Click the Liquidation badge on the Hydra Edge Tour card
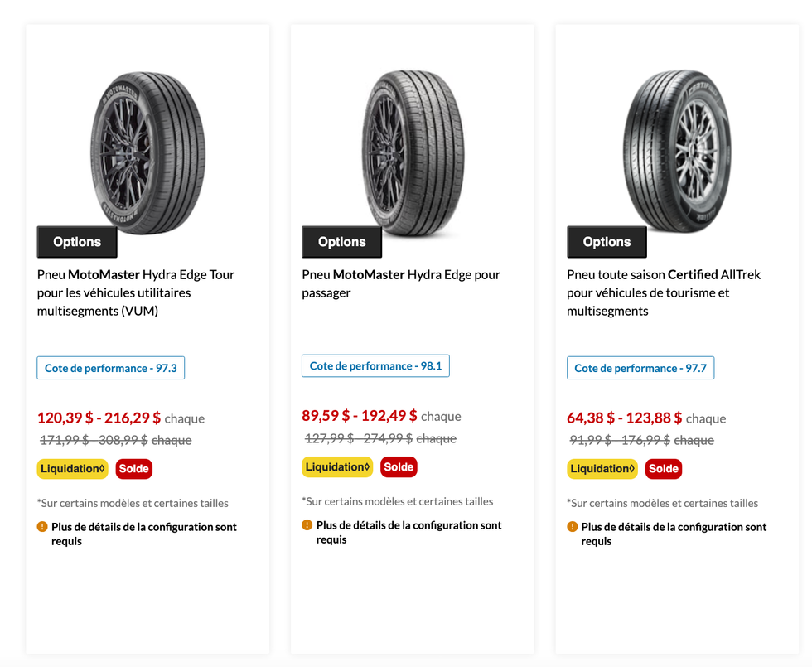The image size is (812, 667). point(72,468)
